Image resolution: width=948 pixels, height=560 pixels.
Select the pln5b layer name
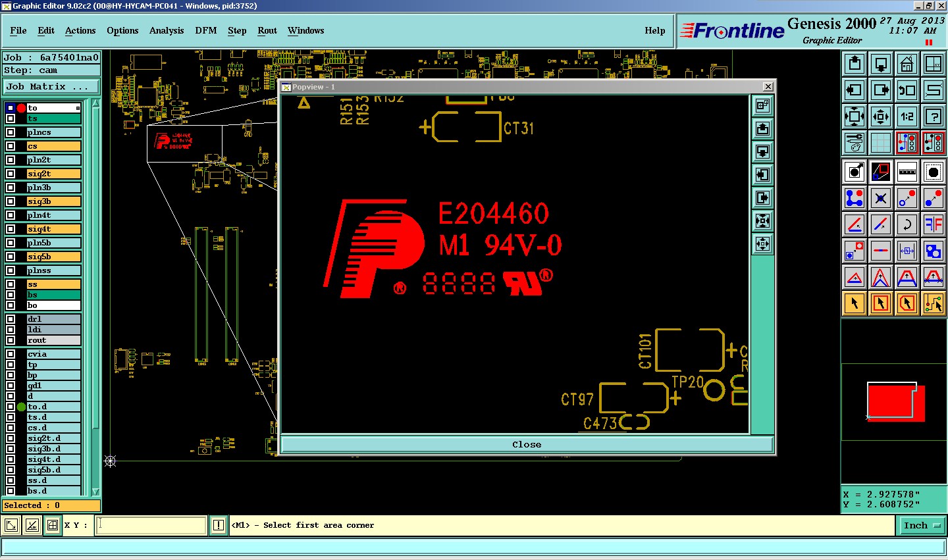coord(53,243)
